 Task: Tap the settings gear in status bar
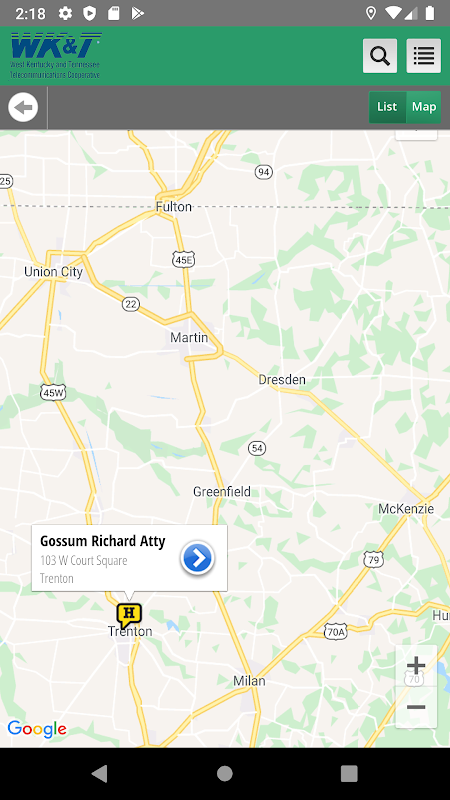point(65,13)
